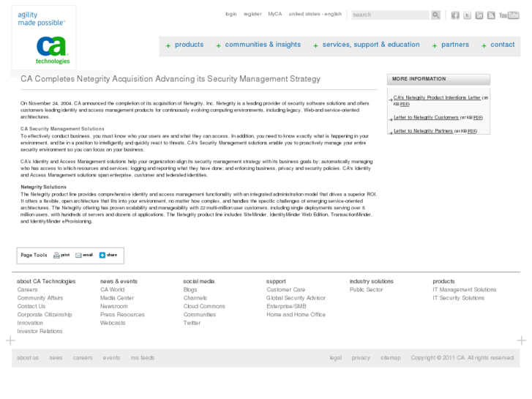Expand the partners plus icon
This screenshot has width=532, height=399.
click(435, 45)
